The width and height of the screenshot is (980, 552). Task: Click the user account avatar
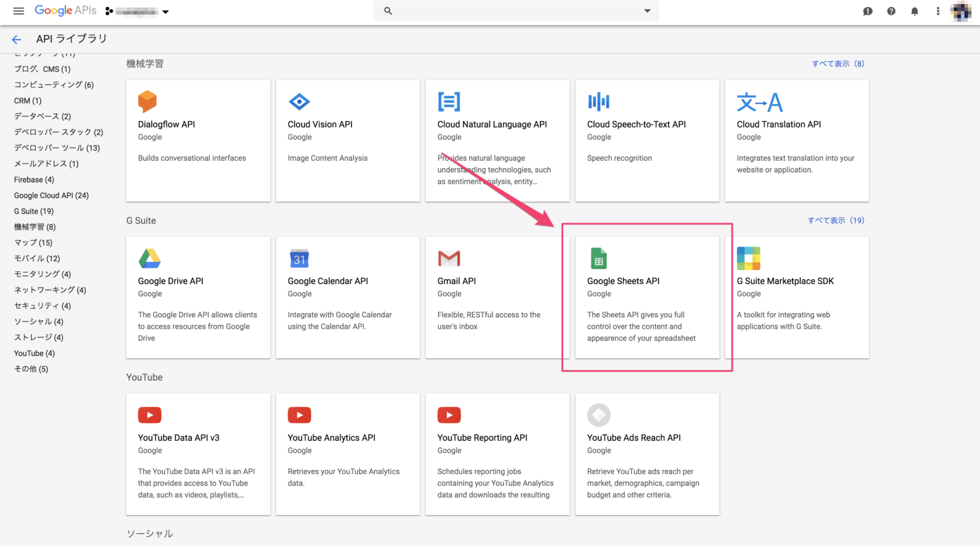pos(961,11)
